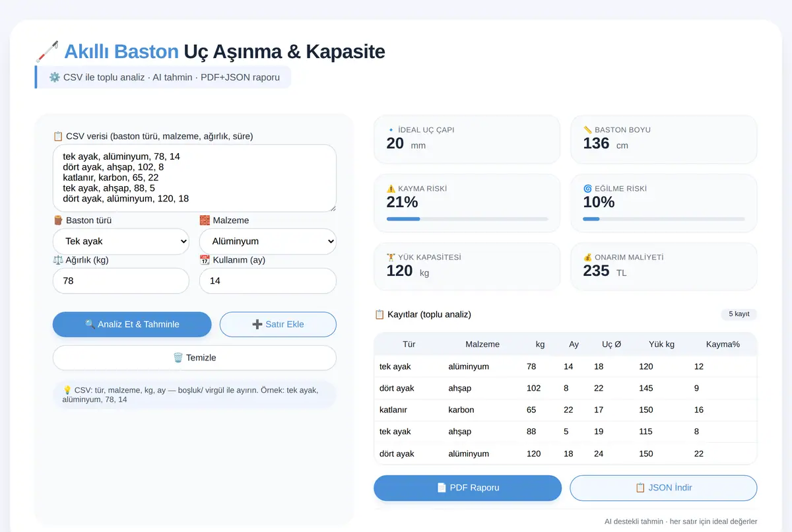Open the Baston türü dropdown
The image size is (792, 532).
point(121,242)
